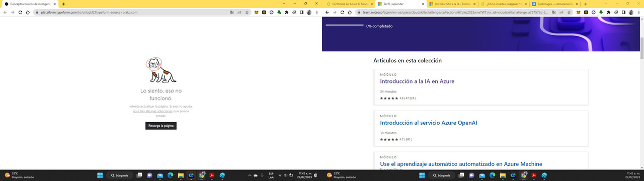Open module Introducción a la IA en Azure

[417, 81]
